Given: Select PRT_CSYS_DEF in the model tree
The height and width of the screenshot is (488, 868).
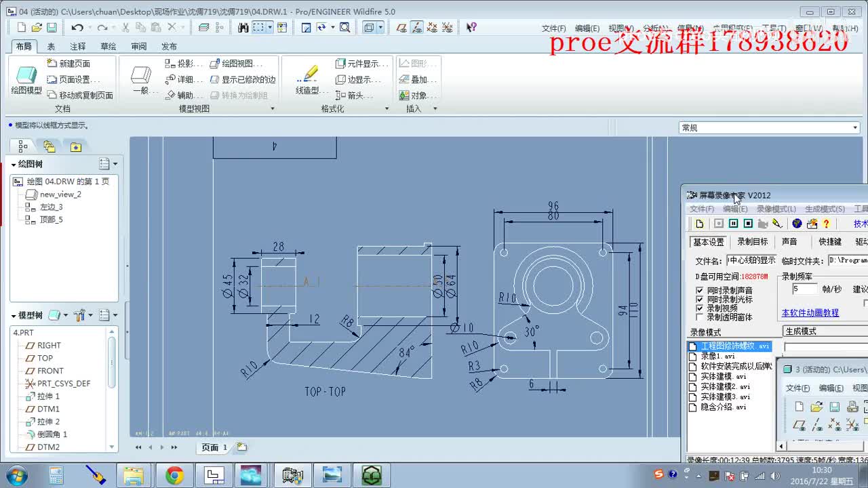Looking at the screenshot, I should click(x=57, y=383).
